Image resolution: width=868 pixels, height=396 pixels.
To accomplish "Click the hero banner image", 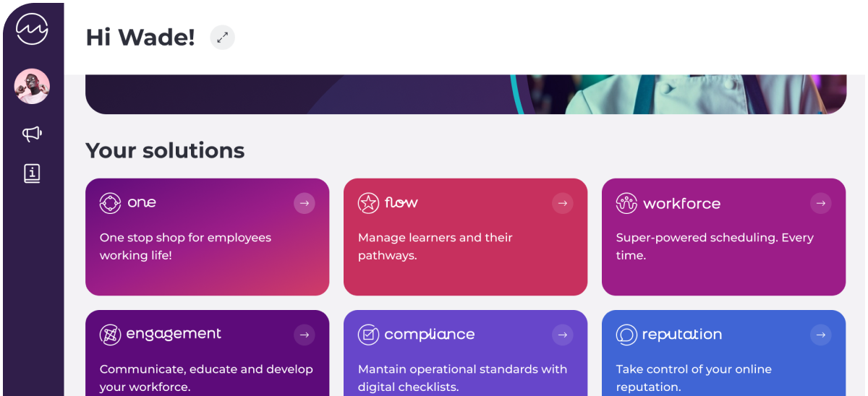I will (466, 94).
